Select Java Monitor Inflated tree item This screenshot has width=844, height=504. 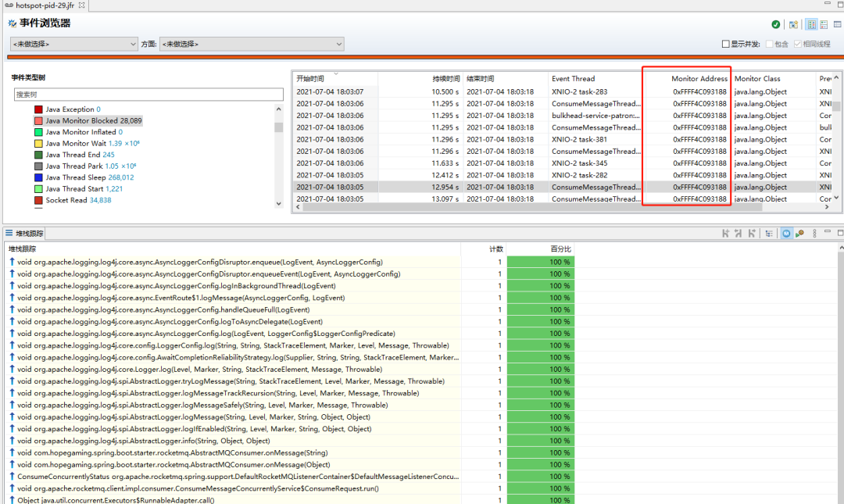tap(84, 132)
